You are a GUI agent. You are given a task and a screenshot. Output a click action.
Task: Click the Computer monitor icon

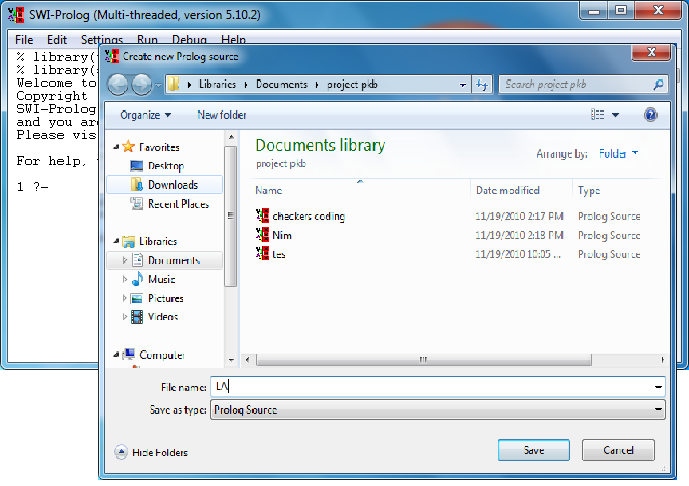129,354
